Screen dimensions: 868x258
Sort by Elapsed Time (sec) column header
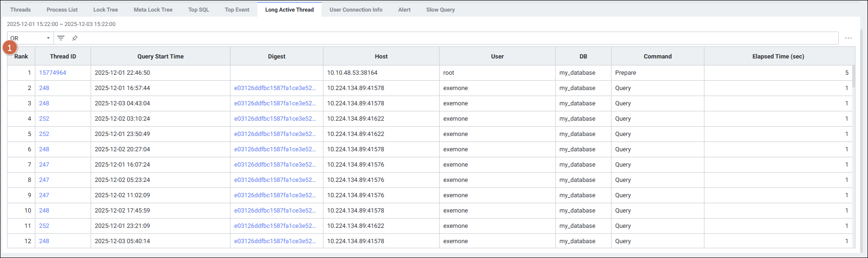[778, 57]
